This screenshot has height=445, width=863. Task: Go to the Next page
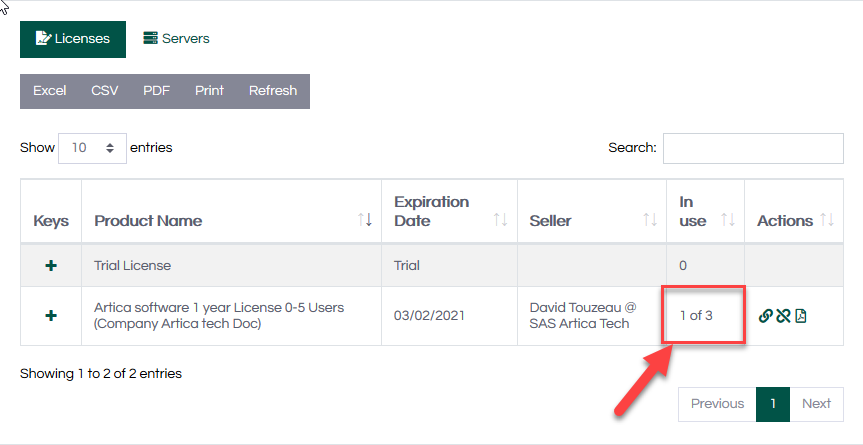coord(816,404)
